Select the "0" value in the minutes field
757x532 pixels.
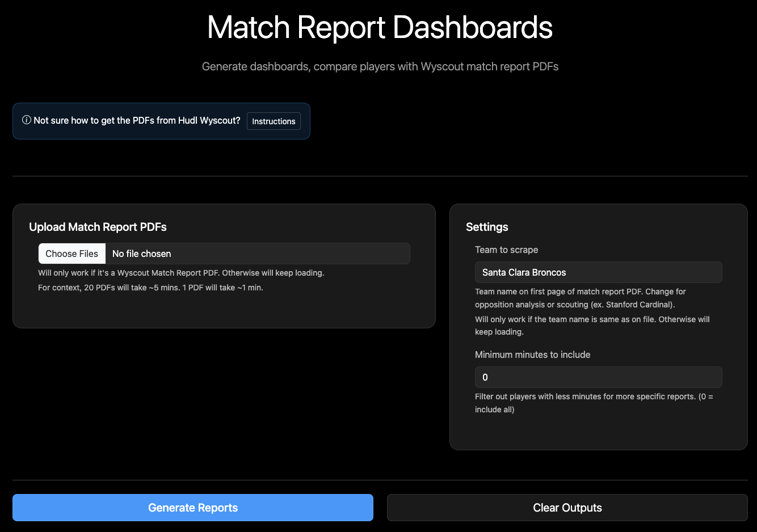(x=485, y=377)
